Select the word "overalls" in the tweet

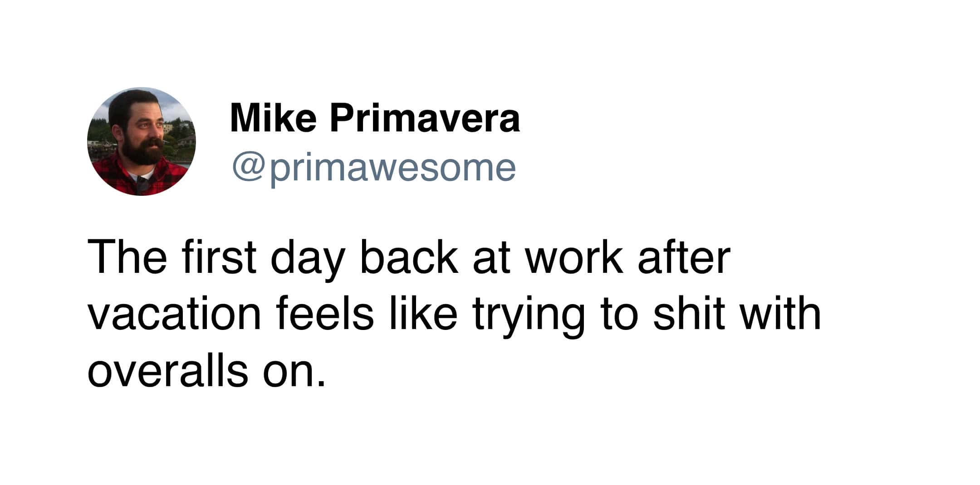(167, 370)
